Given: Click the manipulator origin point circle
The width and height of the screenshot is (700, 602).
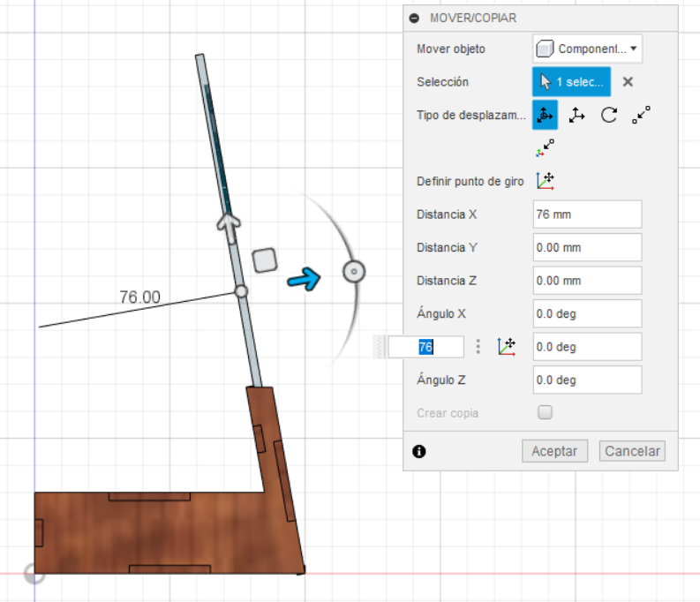Looking at the screenshot, I should 241,291.
